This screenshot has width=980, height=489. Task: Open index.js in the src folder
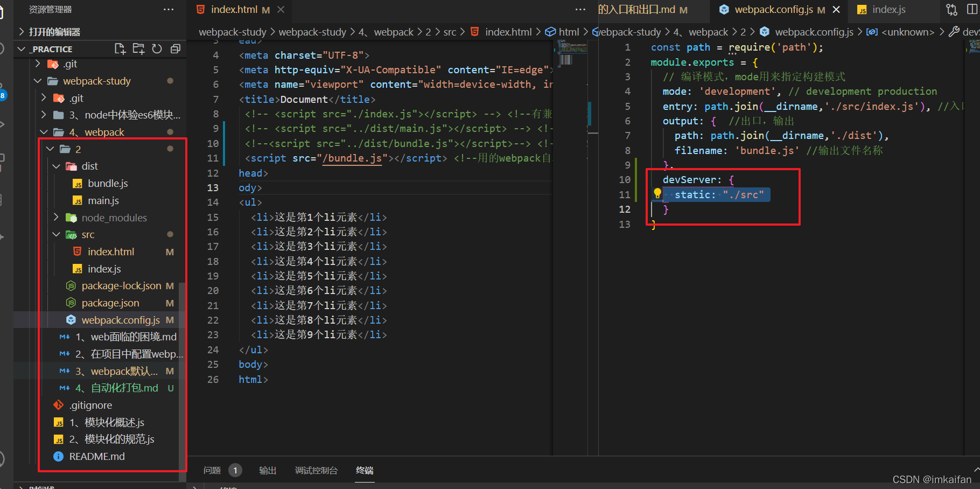pyautogui.click(x=104, y=269)
